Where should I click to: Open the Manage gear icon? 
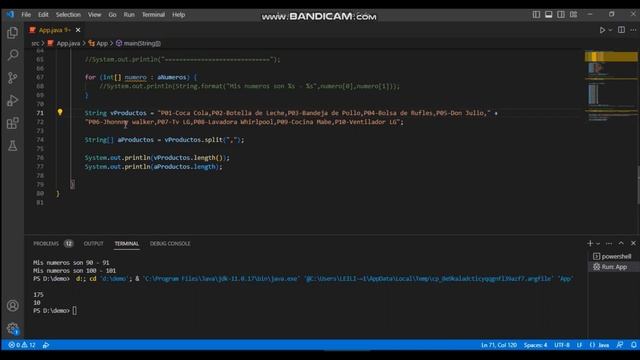coord(13,328)
